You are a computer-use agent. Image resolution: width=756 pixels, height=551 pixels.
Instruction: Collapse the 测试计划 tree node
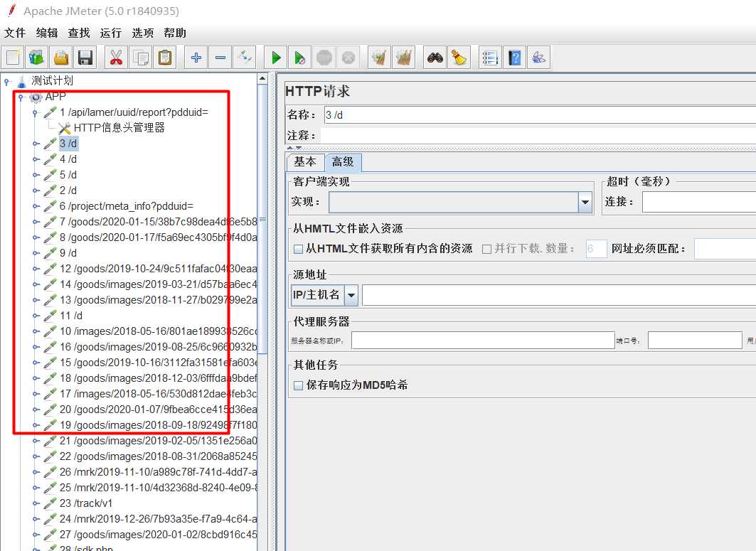(6, 81)
